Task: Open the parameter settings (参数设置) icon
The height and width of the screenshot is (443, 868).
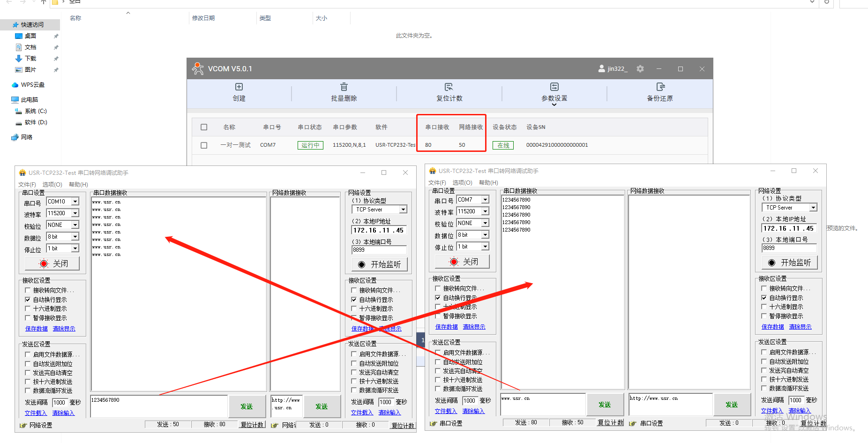Action: [x=554, y=87]
